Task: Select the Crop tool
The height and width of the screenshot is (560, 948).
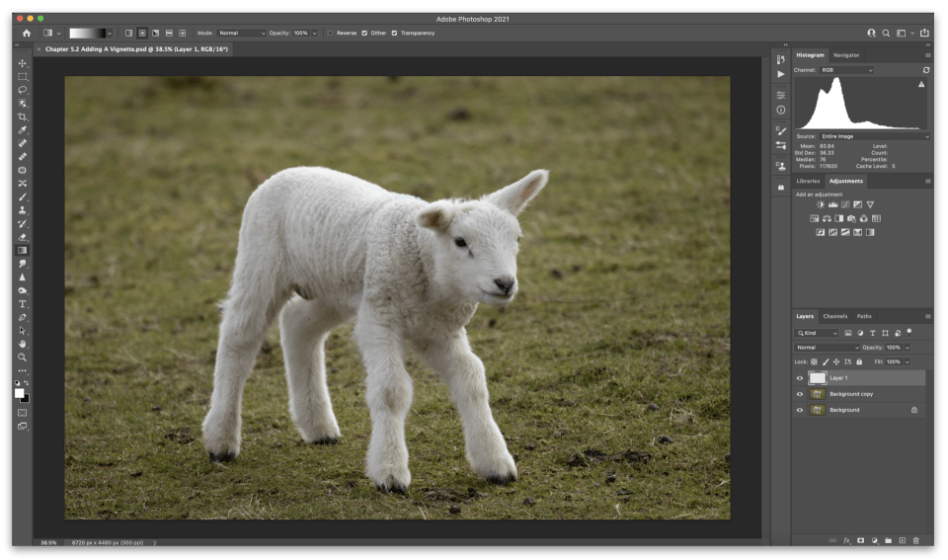Action: click(23, 117)
